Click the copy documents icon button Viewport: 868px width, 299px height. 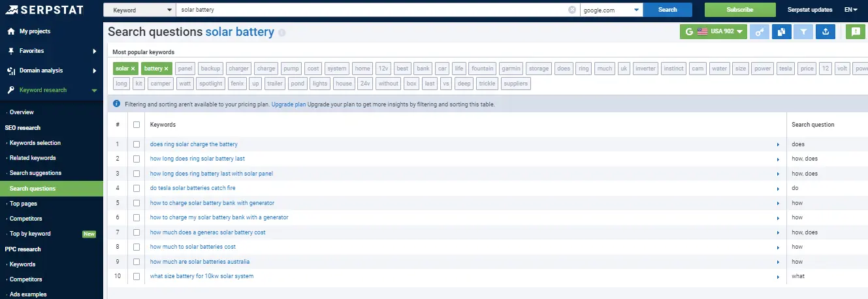[781, 31]
